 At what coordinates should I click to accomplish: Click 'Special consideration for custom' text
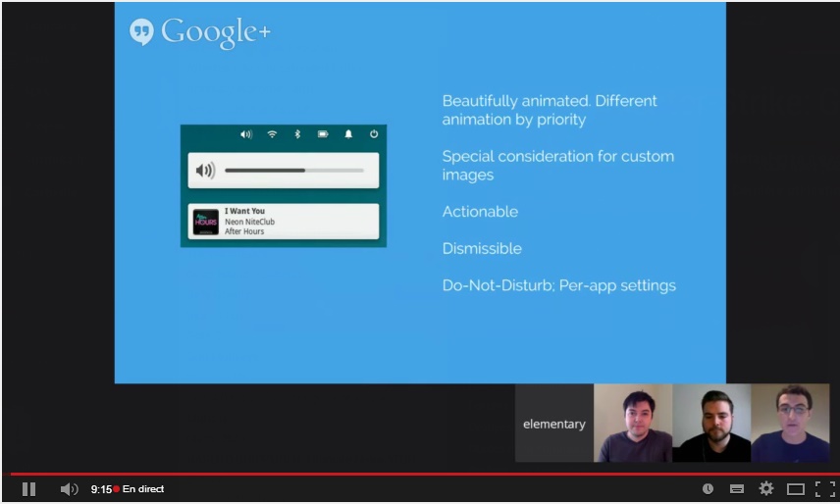pos(557,156)
